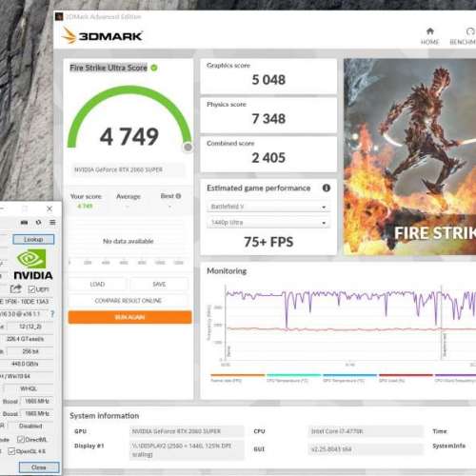Toggle the GPU Temperature legend item

pyautogui.click(x=349, y=378)
